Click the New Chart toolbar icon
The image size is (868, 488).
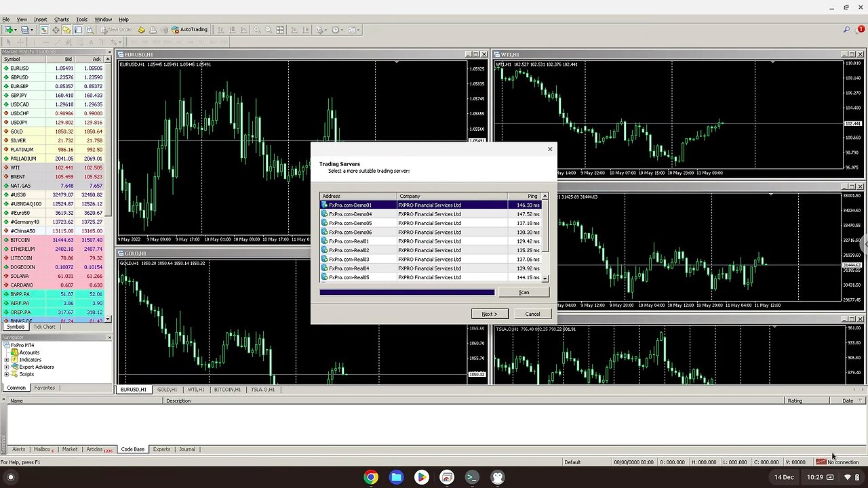(x=7, y=30)
